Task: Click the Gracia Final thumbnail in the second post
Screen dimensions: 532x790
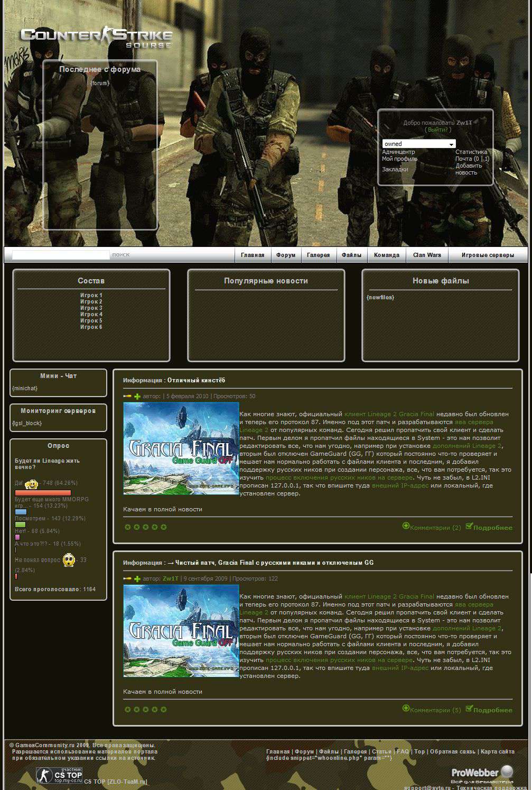Action: [181, 631]
